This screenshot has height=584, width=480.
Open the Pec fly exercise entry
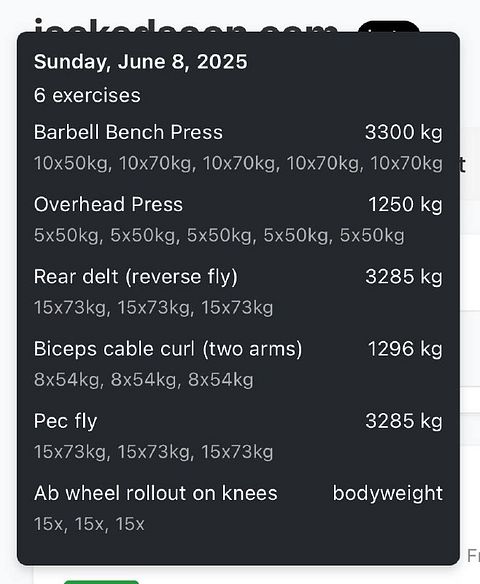(x=66, y=421)
